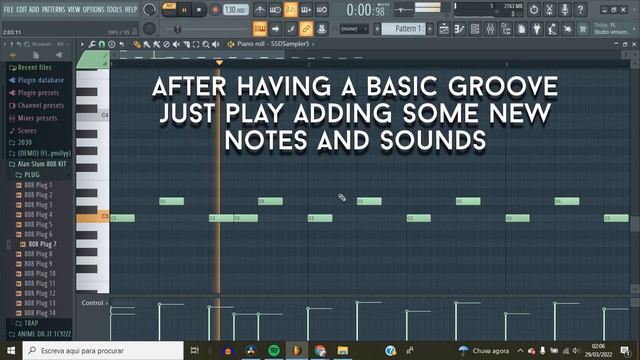Open the (none) snap dropdown

353,29
